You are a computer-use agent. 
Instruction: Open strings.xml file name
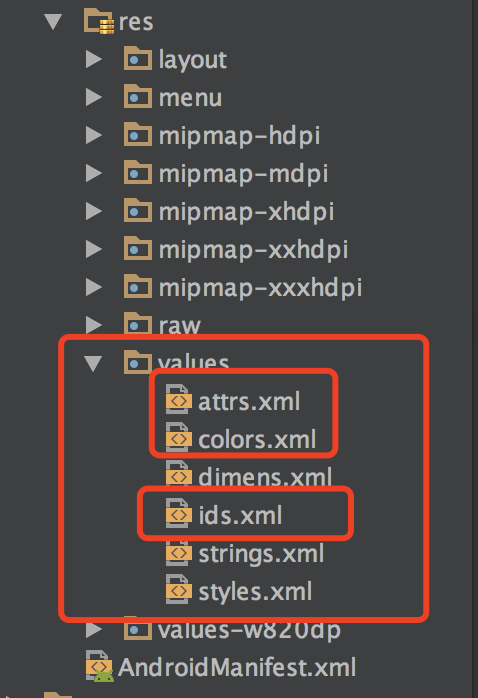click(x=261, y=554)
